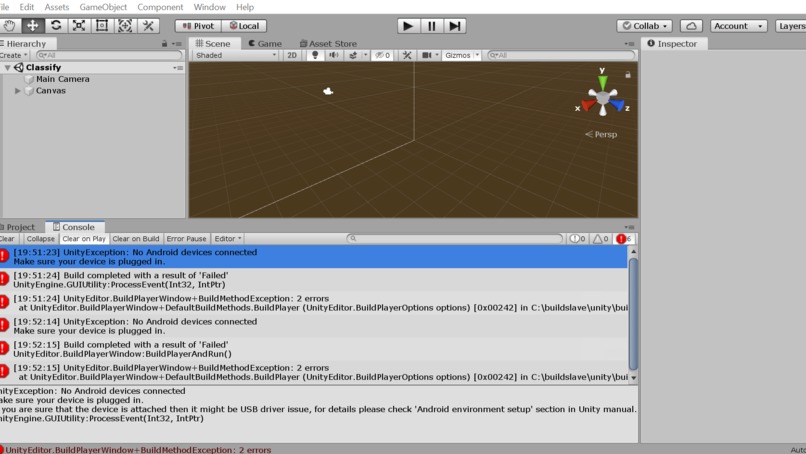Toggle scene gizmo rotation lock
Screen dimensions: 806x454
[628, 75]
